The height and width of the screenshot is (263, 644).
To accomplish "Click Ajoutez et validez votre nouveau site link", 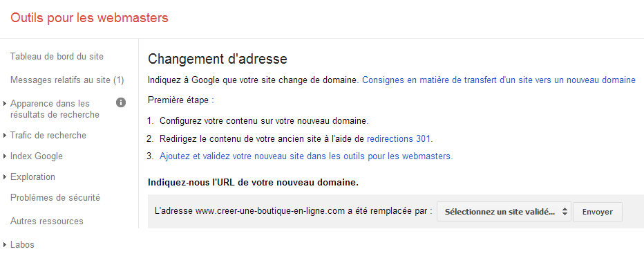I will click(x=306, y=156).
